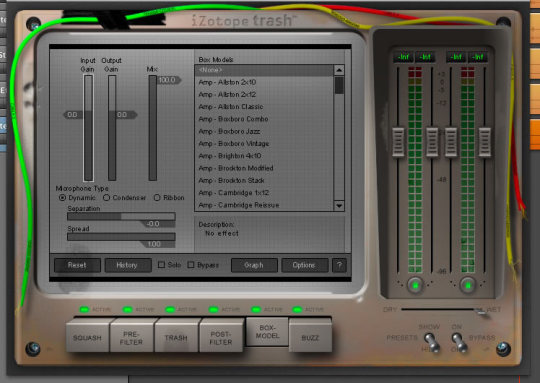Open the POST-FILTER module
The height and width of the screenshot is (383, 540).
click(x=221, y=338)
